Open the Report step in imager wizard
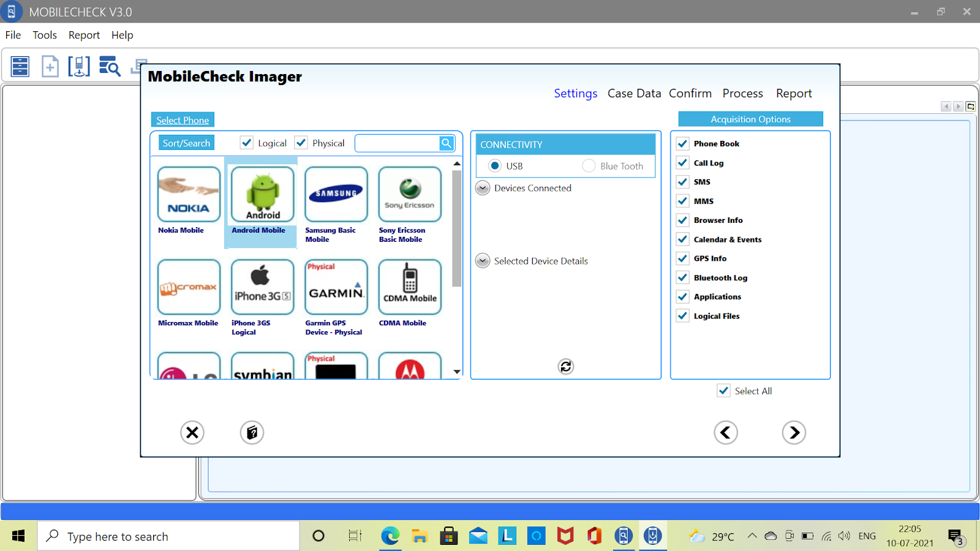Viewport: 980px width, 551px height. point(794,93)
